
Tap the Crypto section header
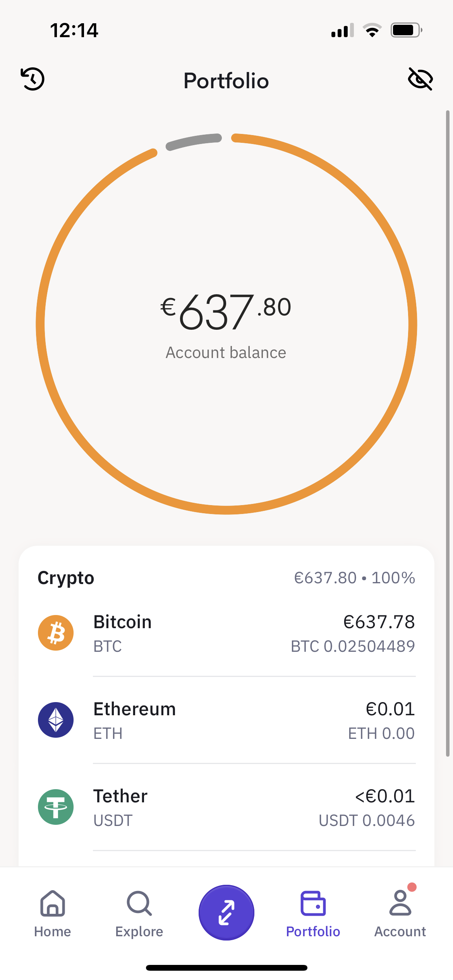tap(66, 578)
